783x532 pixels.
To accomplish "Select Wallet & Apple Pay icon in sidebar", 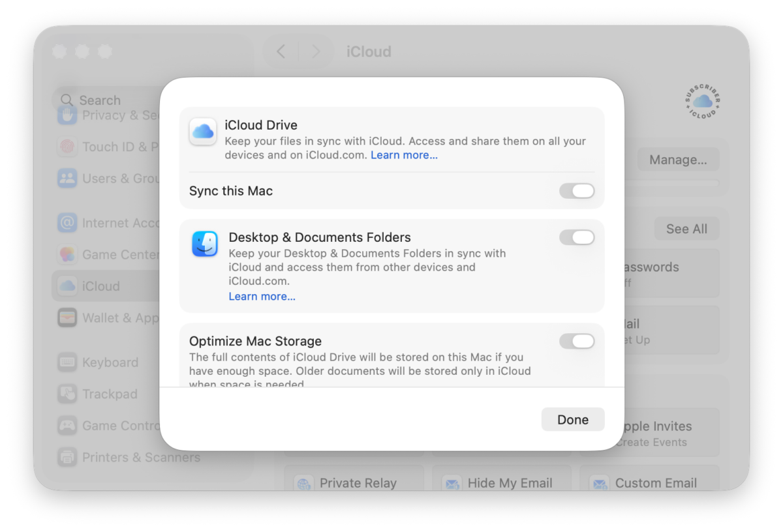I will 67,318.
